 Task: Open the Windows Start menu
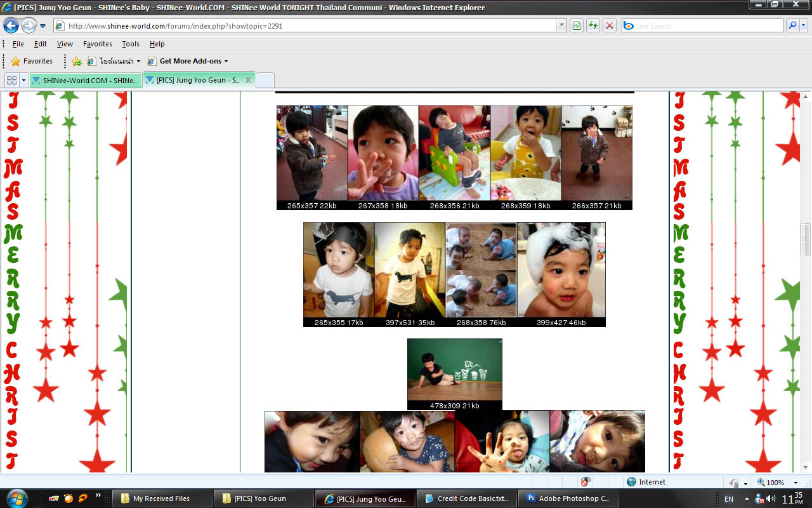[x=16, y=498]
